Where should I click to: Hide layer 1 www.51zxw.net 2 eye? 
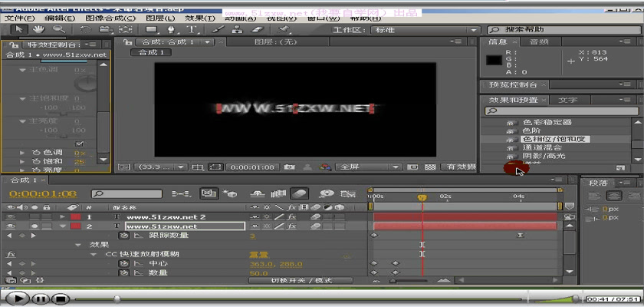[x=11, y=217]
